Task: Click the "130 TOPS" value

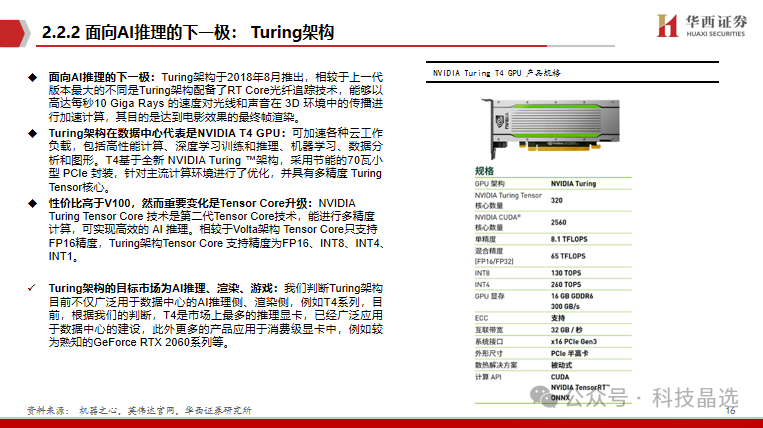Action: coord(566,273)
